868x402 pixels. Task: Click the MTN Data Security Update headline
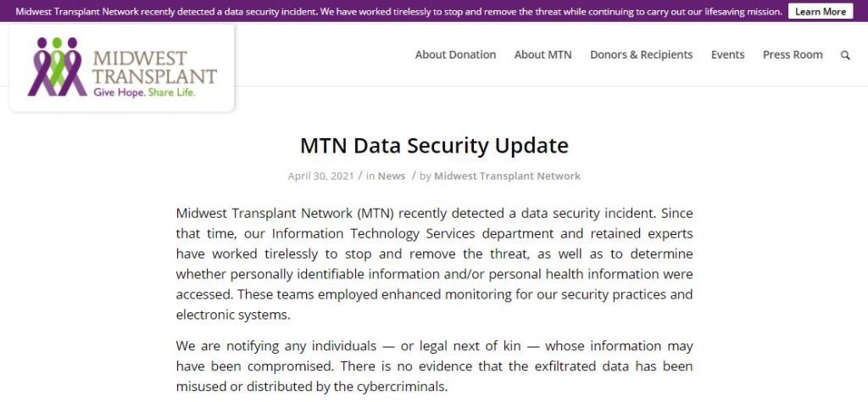click(434, 146)
